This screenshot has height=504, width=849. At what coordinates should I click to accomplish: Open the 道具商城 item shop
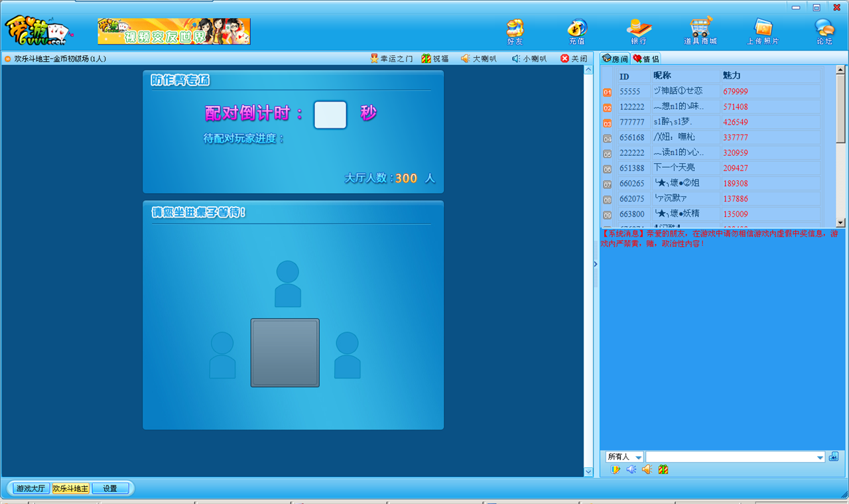(700, 31)
